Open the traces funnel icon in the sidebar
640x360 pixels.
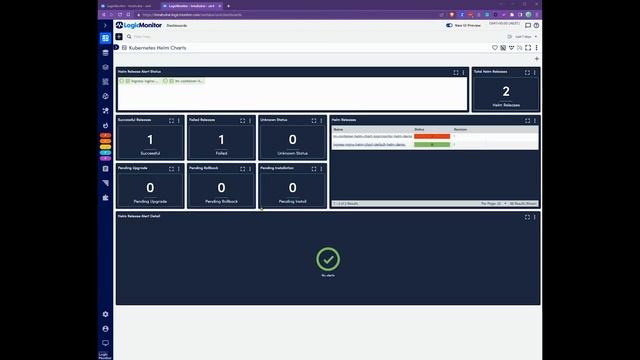click(105, 183)
